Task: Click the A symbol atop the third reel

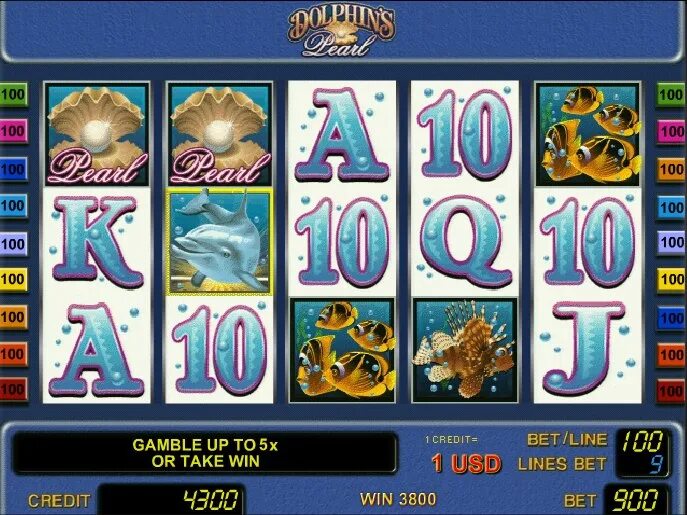Action: 342,135
